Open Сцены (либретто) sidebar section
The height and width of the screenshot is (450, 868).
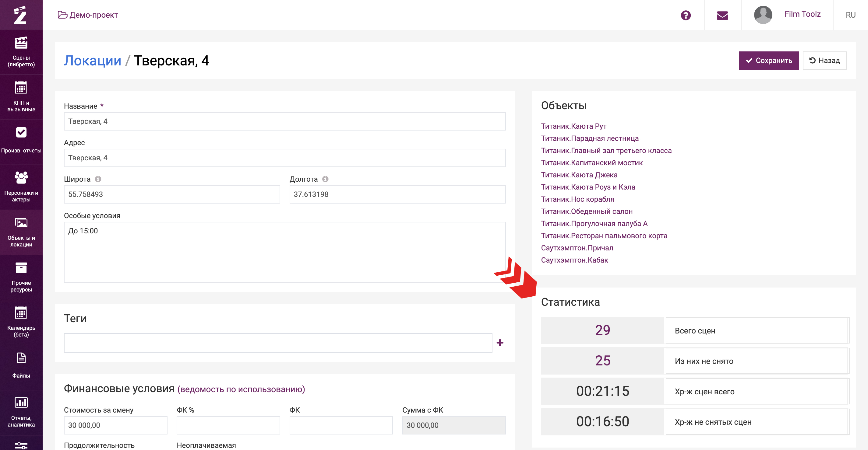21,53
